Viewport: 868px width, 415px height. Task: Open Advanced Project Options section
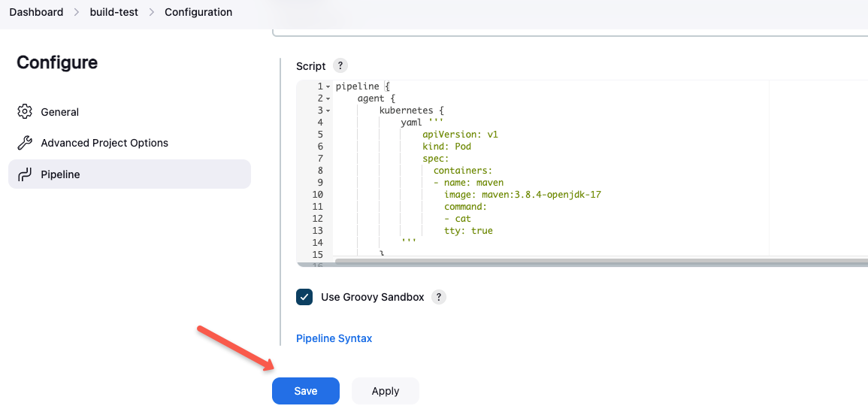104,143
